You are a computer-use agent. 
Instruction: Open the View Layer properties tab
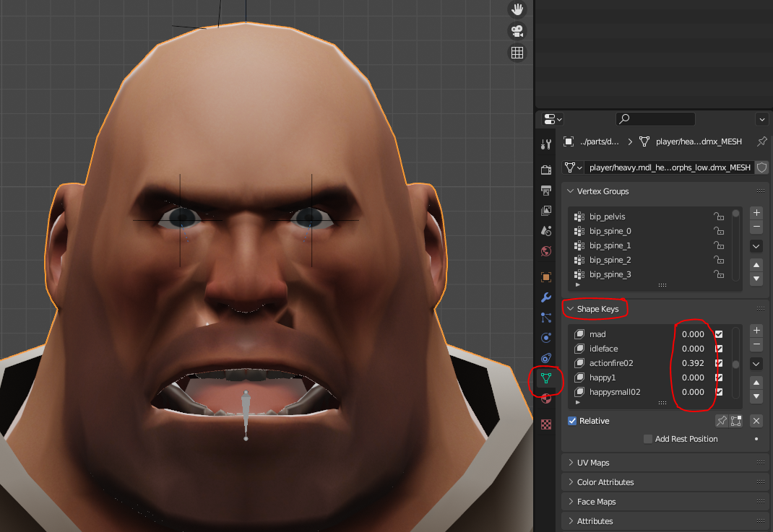[545, 210]
